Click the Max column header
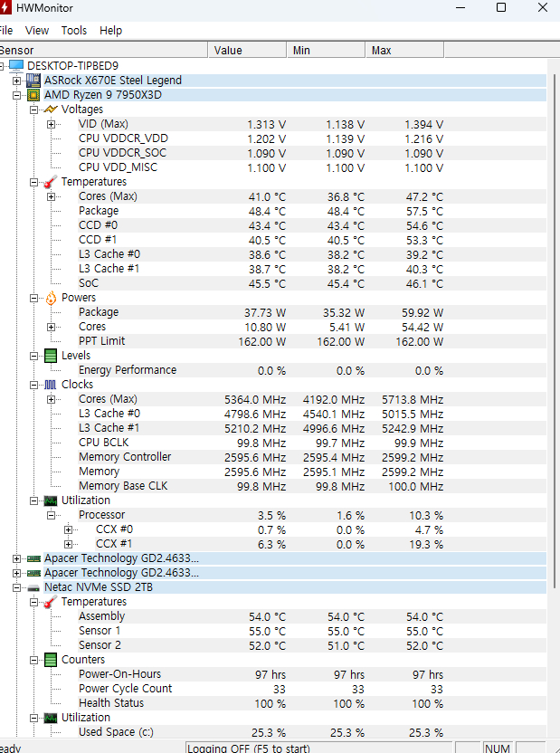The image size is (560, 753). (x=404, y=50)
